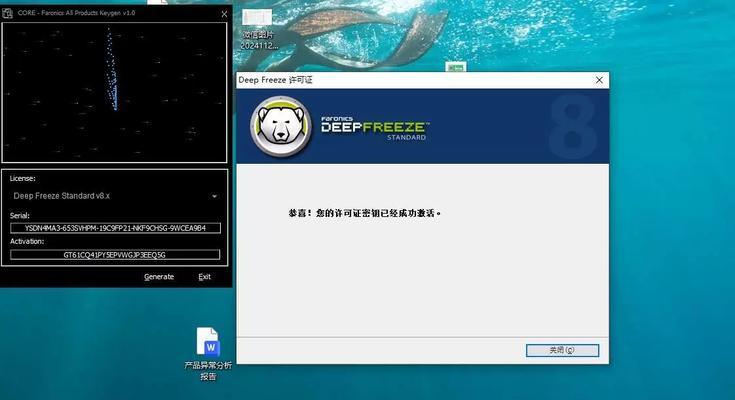
Task: Click the Activation: label in the keygen
Action: 27,242
